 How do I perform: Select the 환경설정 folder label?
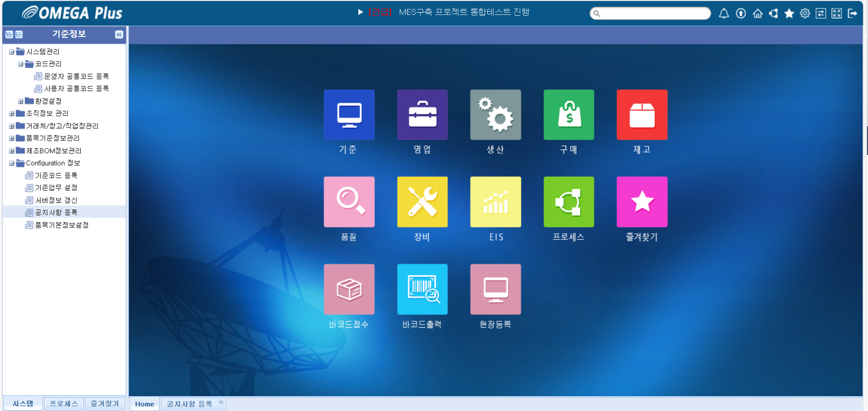point(48,101)
